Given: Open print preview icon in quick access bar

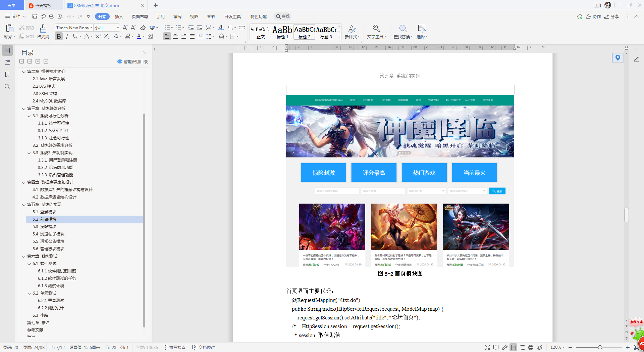Looking at the screenshot, I should coord(60,16).
